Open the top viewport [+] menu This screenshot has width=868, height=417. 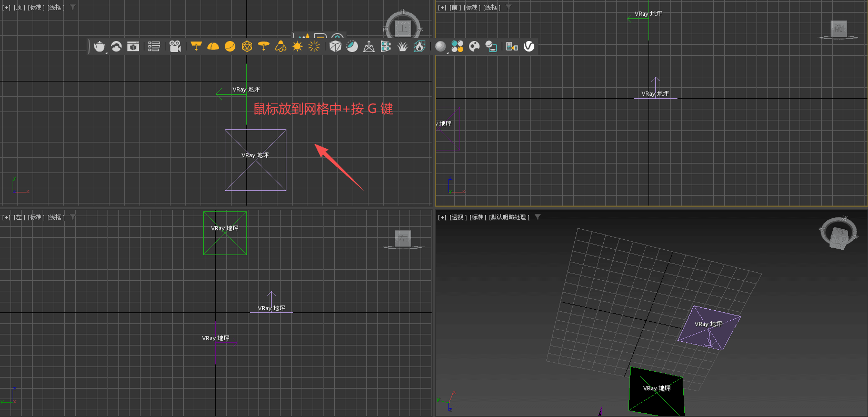click(6, 7)
